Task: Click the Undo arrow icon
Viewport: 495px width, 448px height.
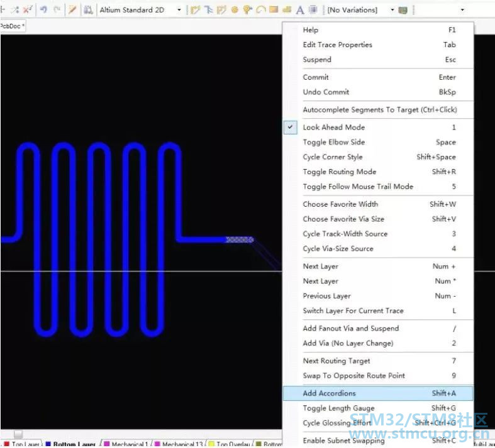Action: pyautogui.click(x=44, y=10)
